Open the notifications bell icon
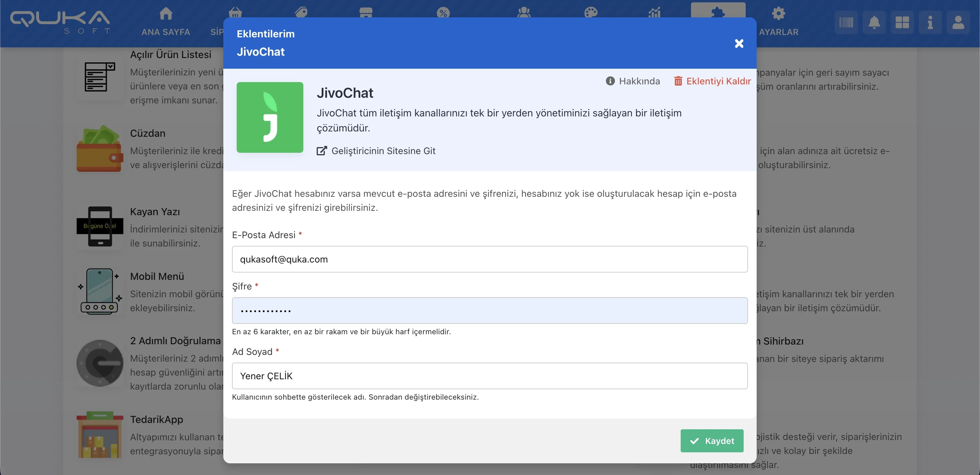Image resolution: width=980 pixels, height=475 pixels. pos(874,22)
